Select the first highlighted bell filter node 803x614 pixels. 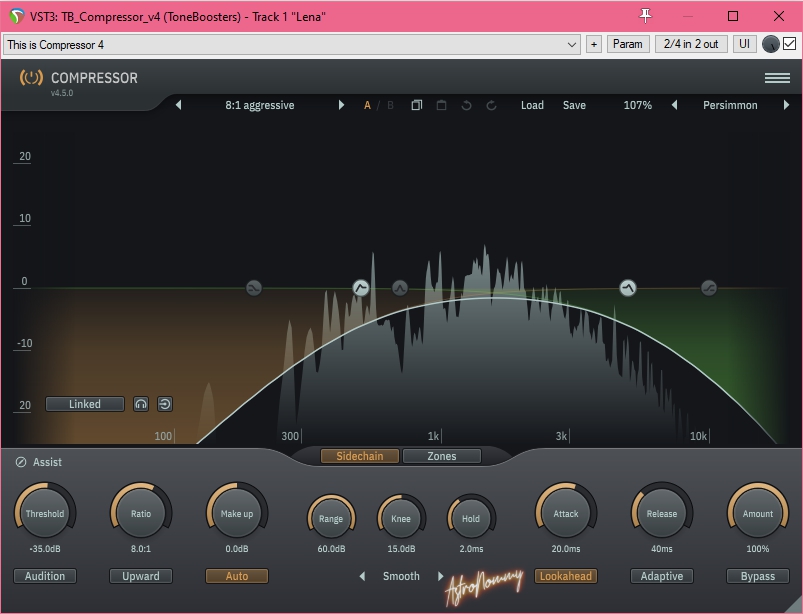pyautogui.click(x=361, y=288)
